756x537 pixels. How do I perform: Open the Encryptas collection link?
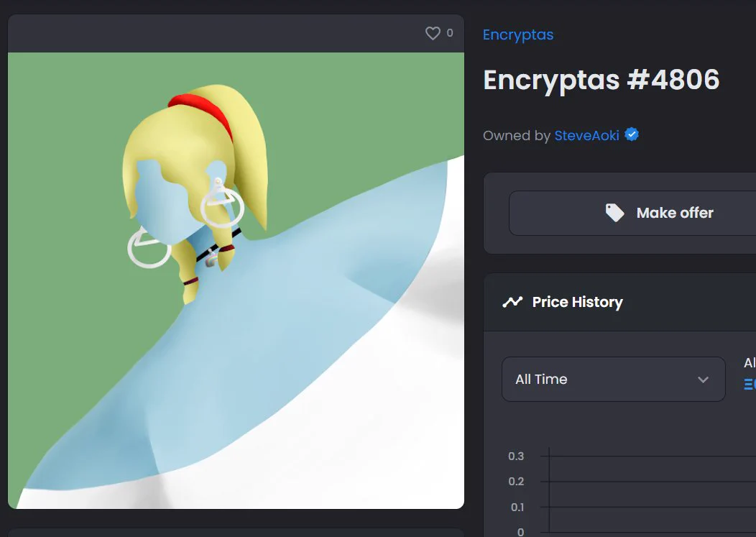pos(518,35)
